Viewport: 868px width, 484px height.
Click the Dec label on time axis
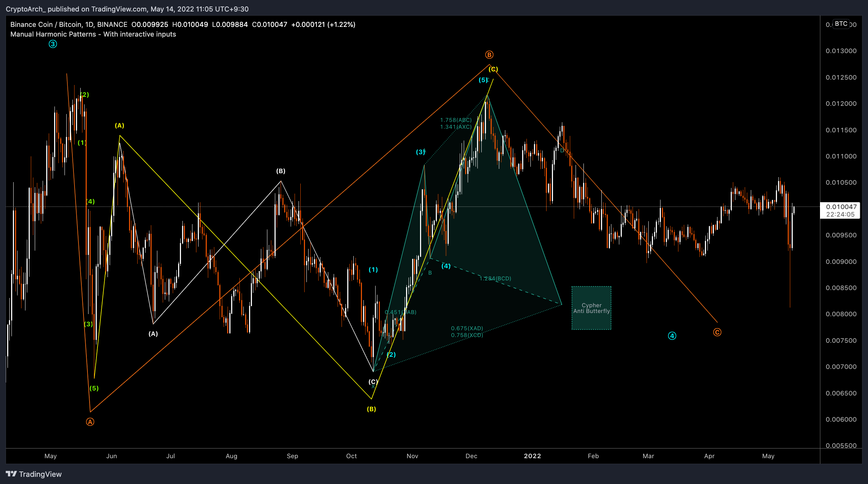pos(471,456)
